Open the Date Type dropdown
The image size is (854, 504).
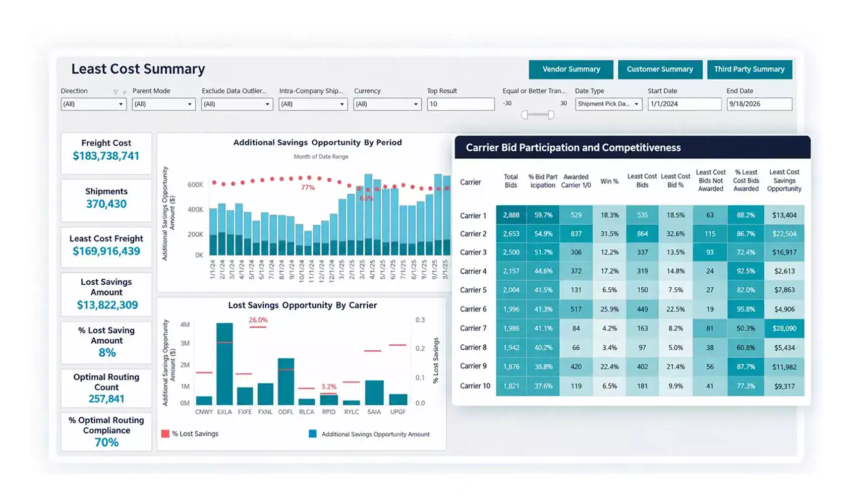pyautogui.click(x=608, y=104)
